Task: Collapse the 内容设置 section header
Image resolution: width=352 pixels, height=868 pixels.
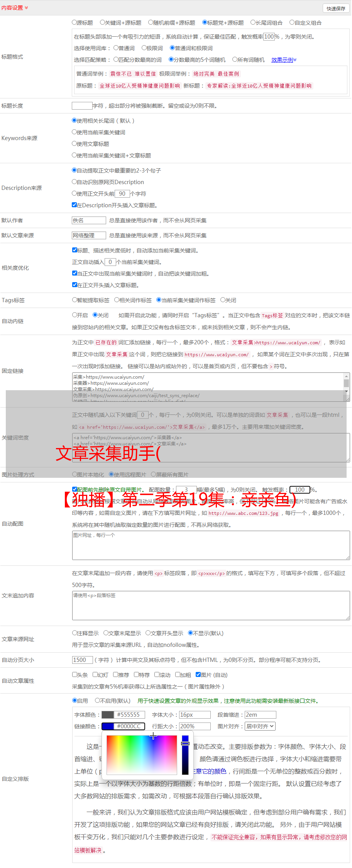Action: (15, 8)
